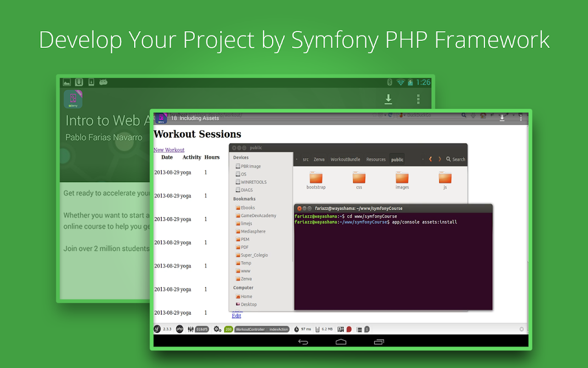The image size is (588, 368).
Task: Close the Symfony debug toolbar
Action: 521,329
